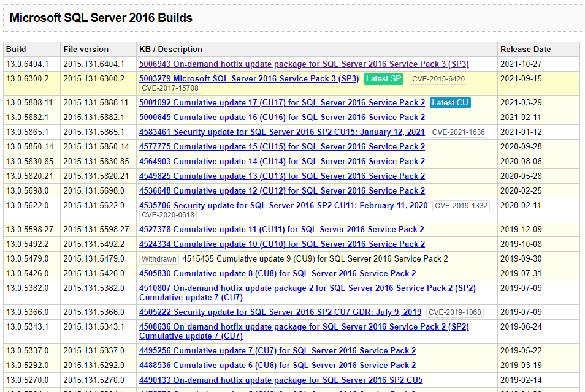Select file version 2015.131.5343.1
This screenshot has width=585, height=392.
pyautogui.click(x=94, y=327)
